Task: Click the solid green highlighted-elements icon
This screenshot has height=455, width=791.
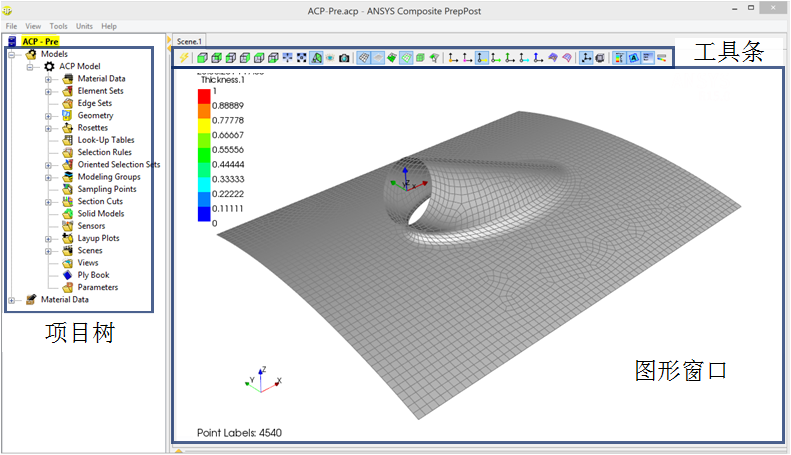Action: 392,58
